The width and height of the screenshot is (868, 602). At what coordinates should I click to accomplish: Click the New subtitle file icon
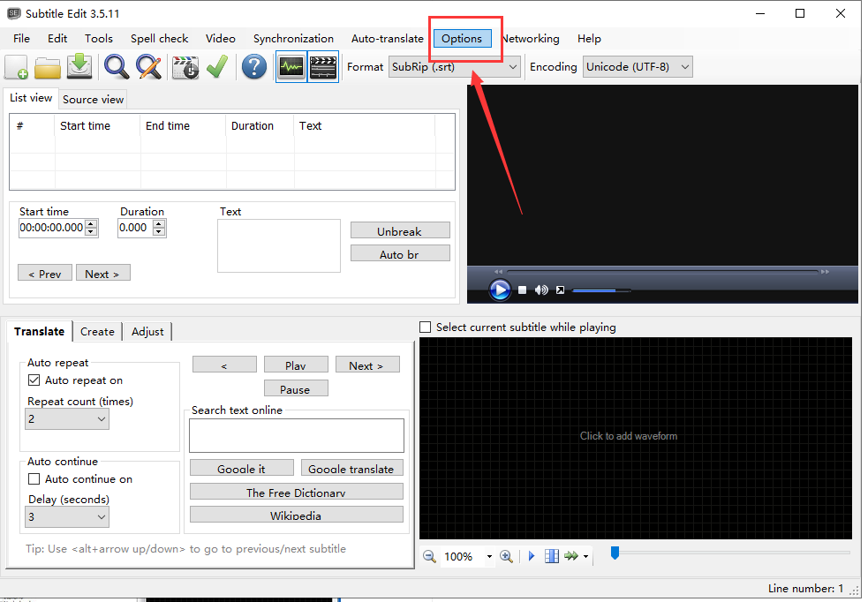pos(17,67)
